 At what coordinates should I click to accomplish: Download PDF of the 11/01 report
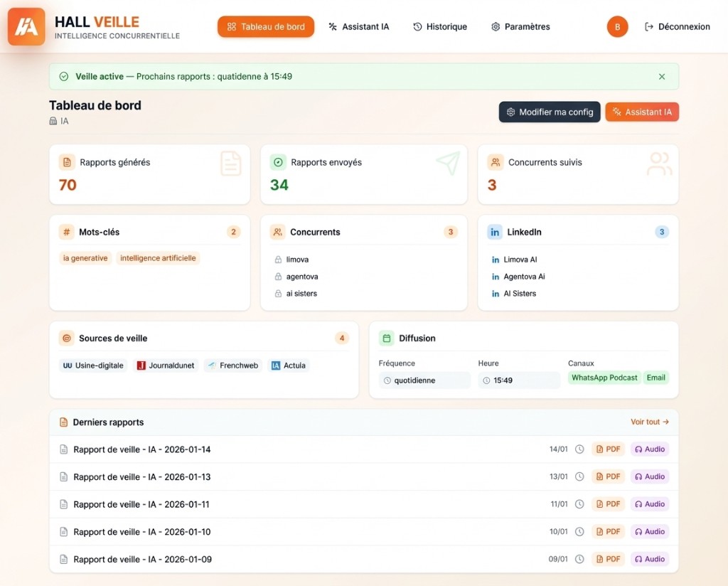pos(608,504)
